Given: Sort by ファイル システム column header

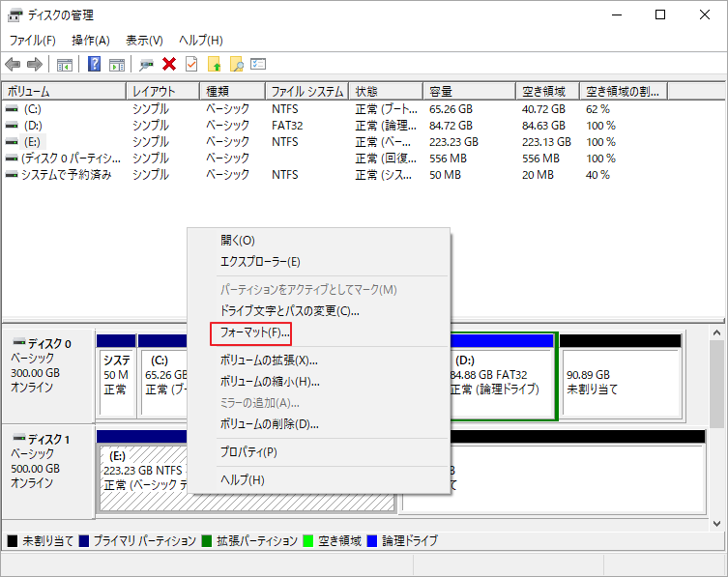Looking at the screenshot, I should (307, 92).
